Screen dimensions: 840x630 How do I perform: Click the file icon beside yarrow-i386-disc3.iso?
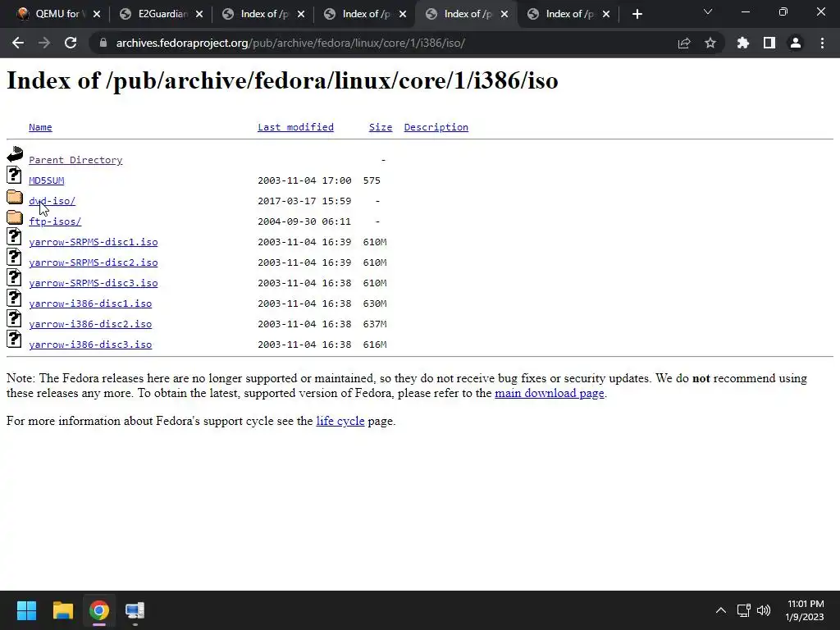[x=15, y=339]
